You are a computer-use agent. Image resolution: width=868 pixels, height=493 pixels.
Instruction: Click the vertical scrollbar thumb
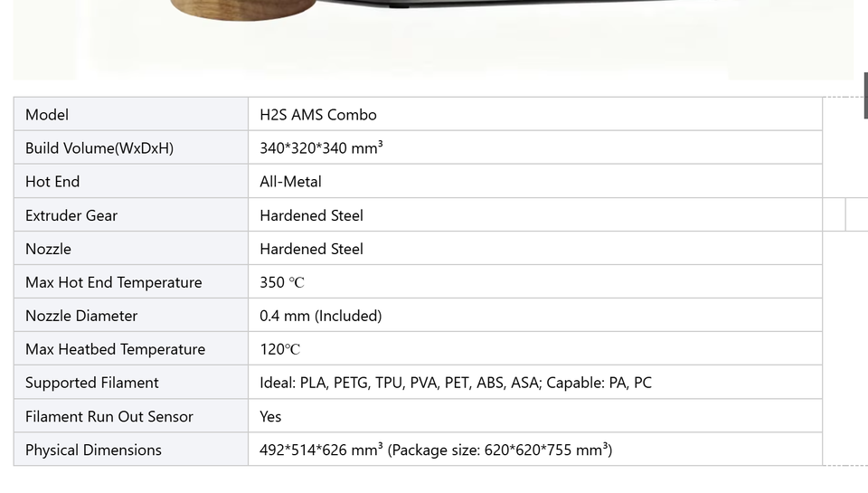coord(865,94)
